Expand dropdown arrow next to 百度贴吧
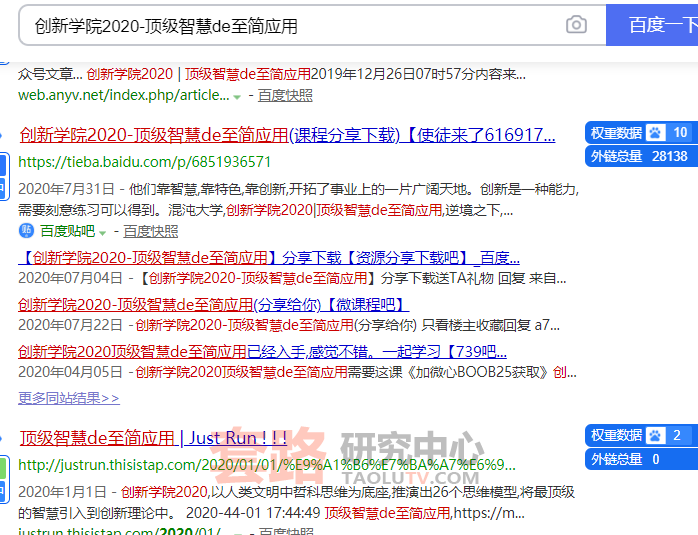Screen dimensions: 698x535 [x=102, y=233]
